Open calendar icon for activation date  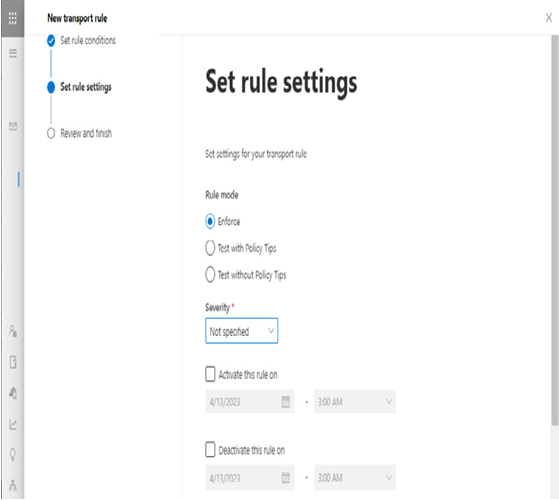pyautogui.click(x=286, y=402)
